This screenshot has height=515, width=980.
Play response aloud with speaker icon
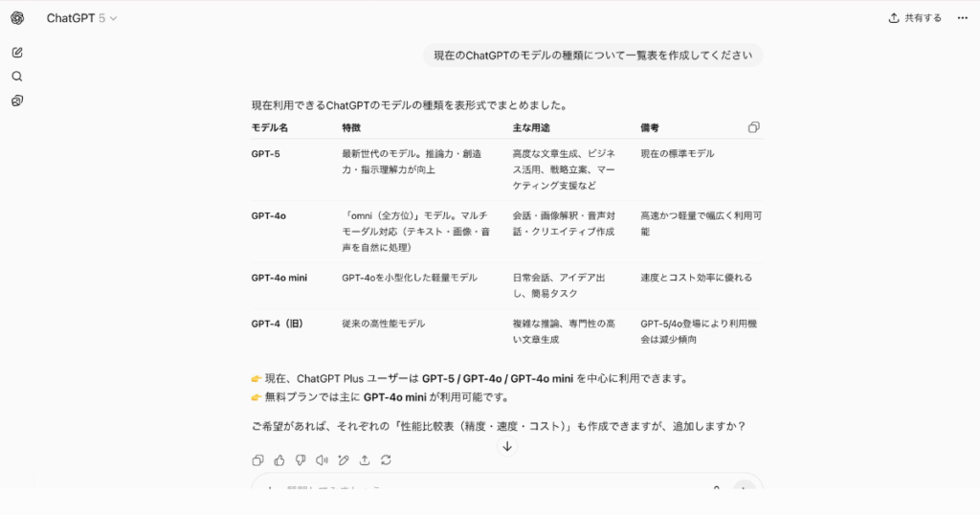(322, 460)
